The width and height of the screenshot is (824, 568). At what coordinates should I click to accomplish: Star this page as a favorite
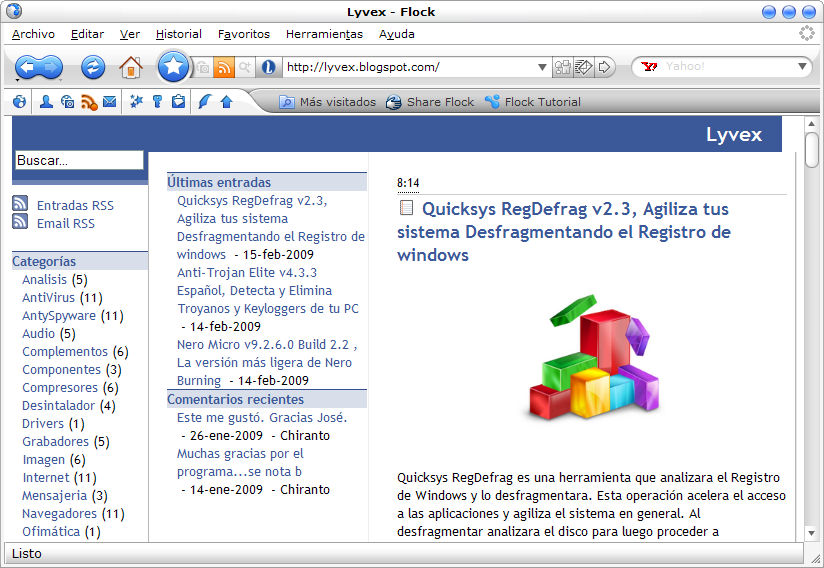tap(173, 67)
